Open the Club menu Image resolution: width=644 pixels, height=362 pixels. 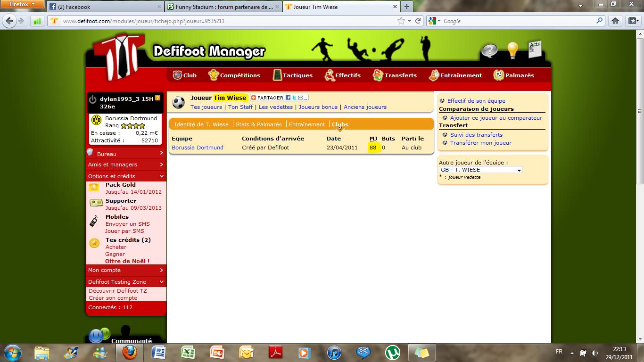[185, 75]
